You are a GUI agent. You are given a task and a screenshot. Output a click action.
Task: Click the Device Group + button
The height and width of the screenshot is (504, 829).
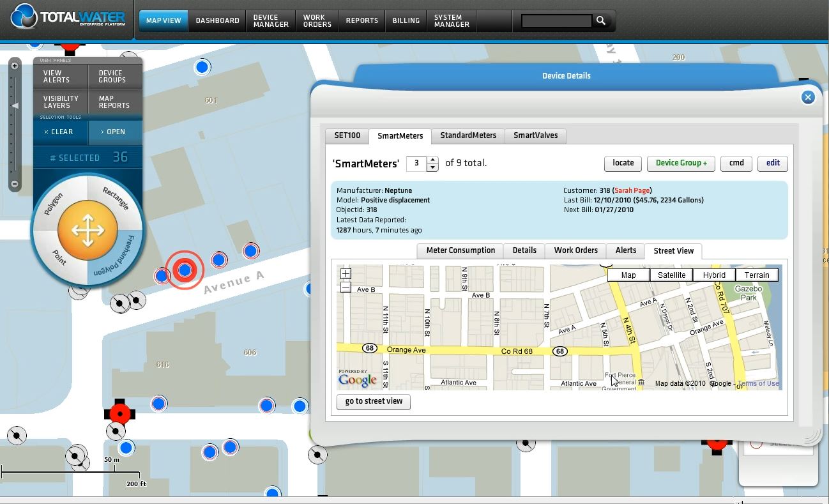[x=681, y=163]
